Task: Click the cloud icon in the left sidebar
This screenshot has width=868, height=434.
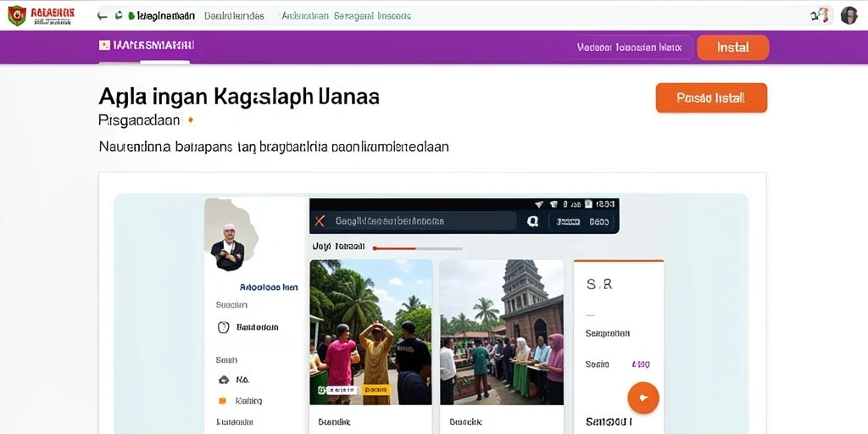Action: point(224,380)
